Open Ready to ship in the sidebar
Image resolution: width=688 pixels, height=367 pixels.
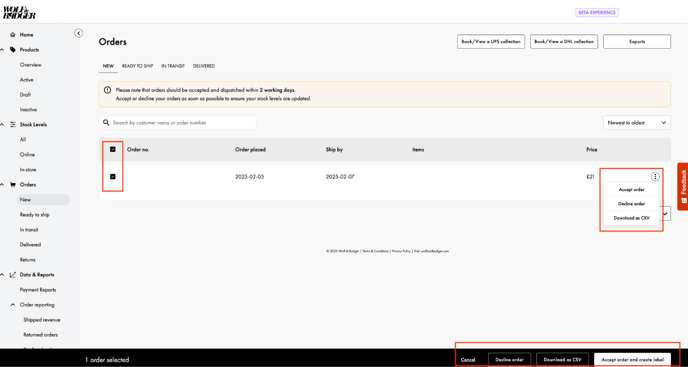[x=34, y=215]
